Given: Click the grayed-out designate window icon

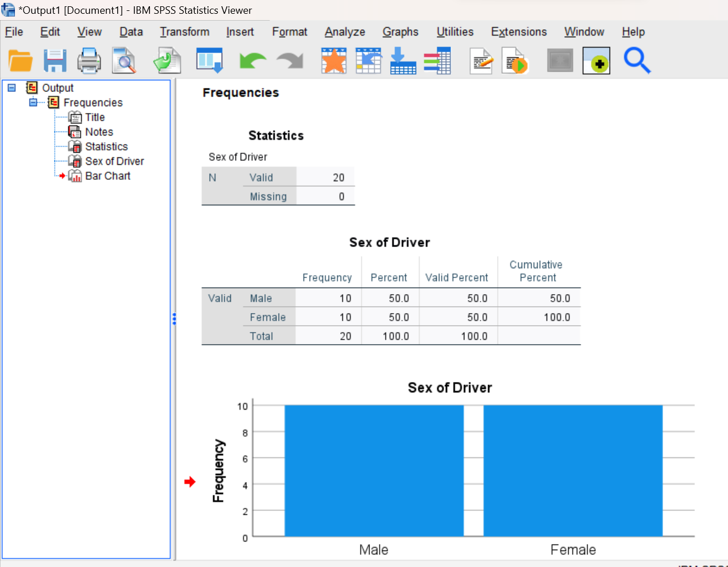Looking at the screenshot, I should click(560, 61).
